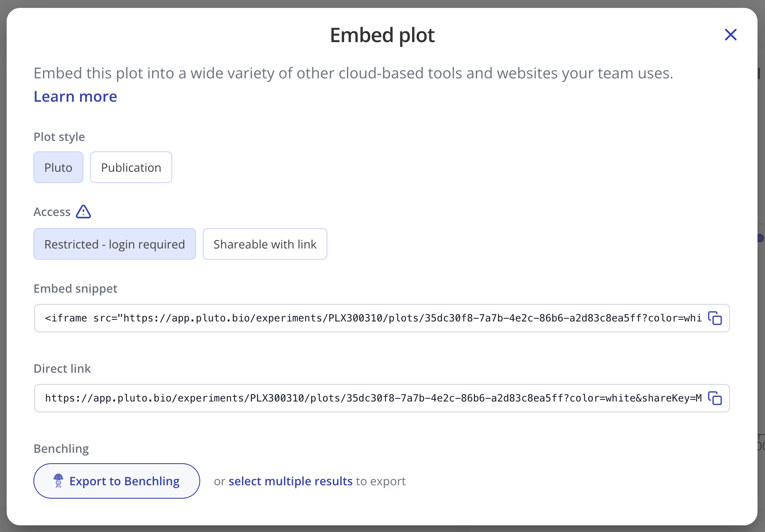Click the Benchling section label
The height and width of the screenshot is (532, 765).
pyautogui.click(x=61, y=449)
